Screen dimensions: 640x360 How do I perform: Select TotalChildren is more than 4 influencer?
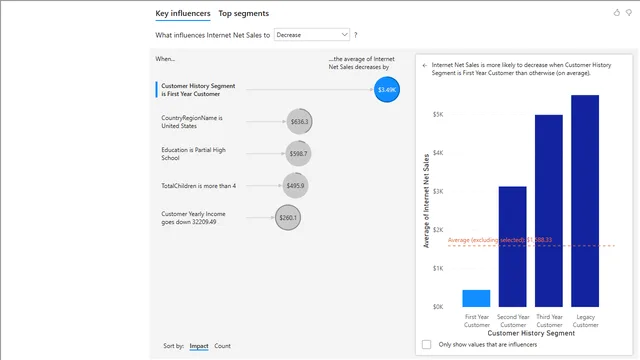(198, 186)
